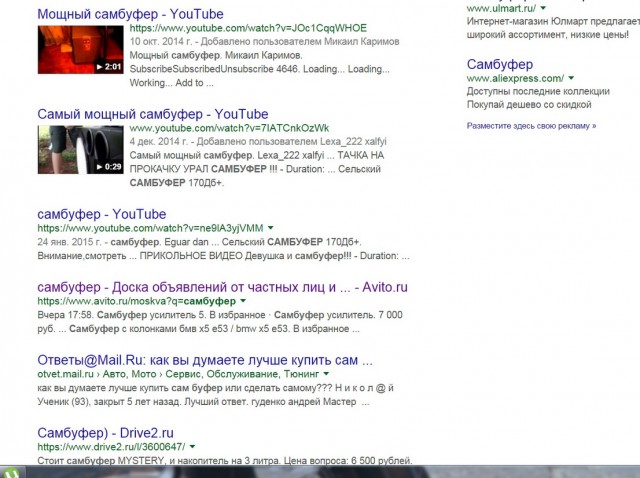
Task: Click the www.ulmart.ru ad URL
Action: click(x=501, y=8)
